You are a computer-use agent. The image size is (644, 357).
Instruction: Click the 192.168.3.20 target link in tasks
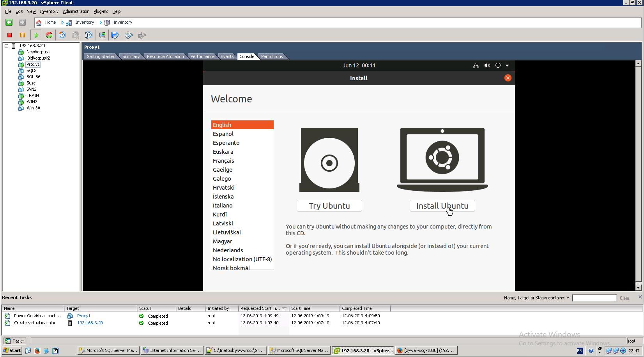[90, 323]
